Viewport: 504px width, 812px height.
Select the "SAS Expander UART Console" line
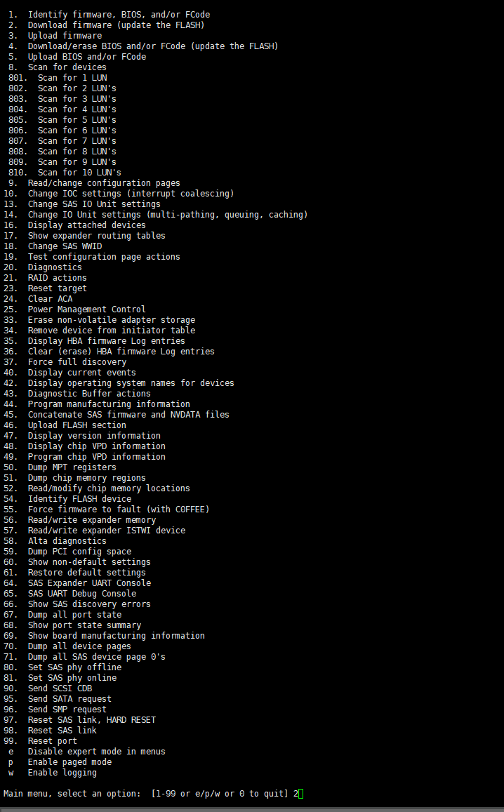pyautogui.click(x=89, y=583)
